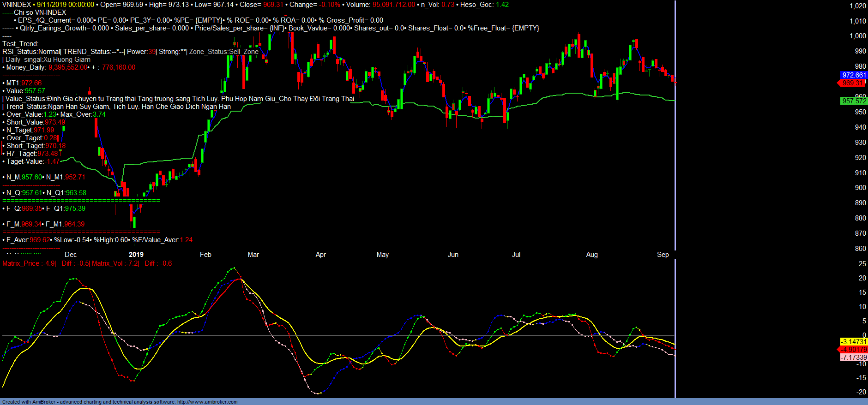The width and height of the screenshot is (868, 405).
Task: Select the Dec label on the time axis
Action: point(71,255)
